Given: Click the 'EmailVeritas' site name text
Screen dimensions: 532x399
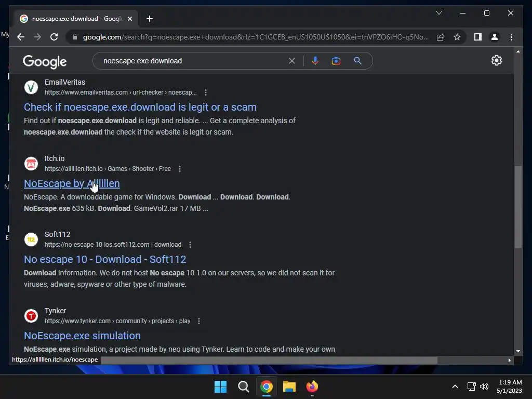Looking at the screenshot, I should coord(65,82).
